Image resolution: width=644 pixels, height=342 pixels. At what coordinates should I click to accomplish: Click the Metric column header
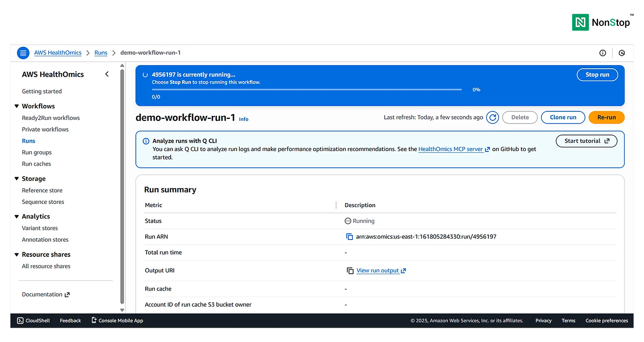[154, 205]
